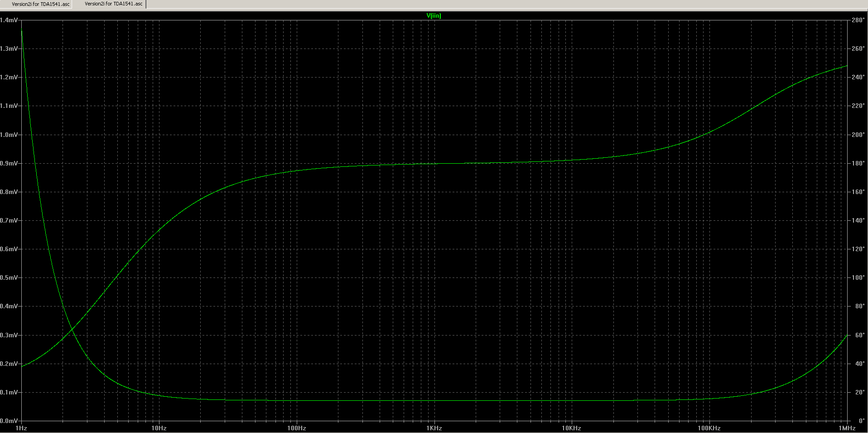This screenshot has width=868, height=433.
Task: Click the 0.6mV left axis label
Action: (x=9, y=249)
